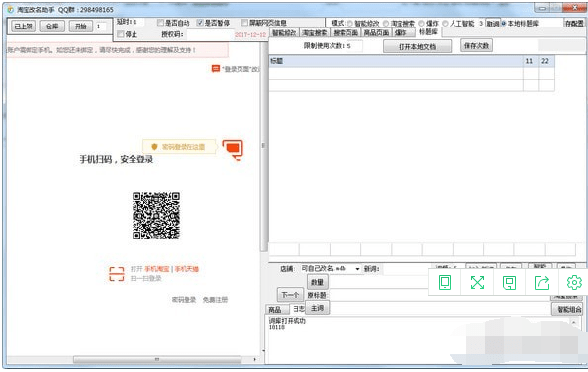
Task: Click the 限制使用次数 input field
Action: point(354,46)
